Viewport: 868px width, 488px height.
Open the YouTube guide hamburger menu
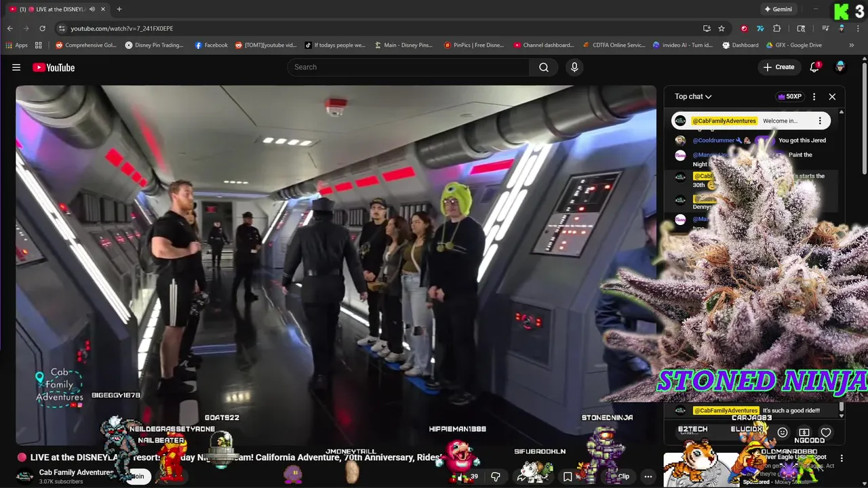pos(16,67)
